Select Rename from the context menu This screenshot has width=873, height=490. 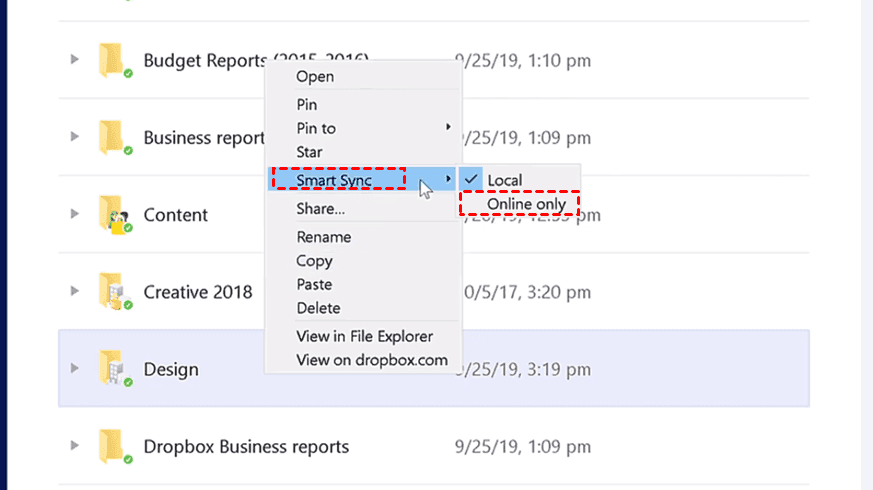point(323,237)
